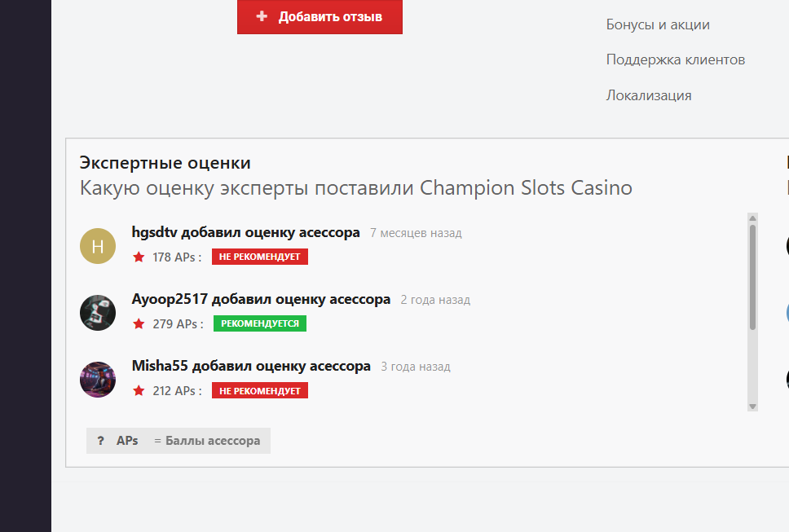Open the Поддержка клиентов section
Image resolution: width=789 pixels, height=532 pixels.
pyautogui.click(x=675, y=59)
